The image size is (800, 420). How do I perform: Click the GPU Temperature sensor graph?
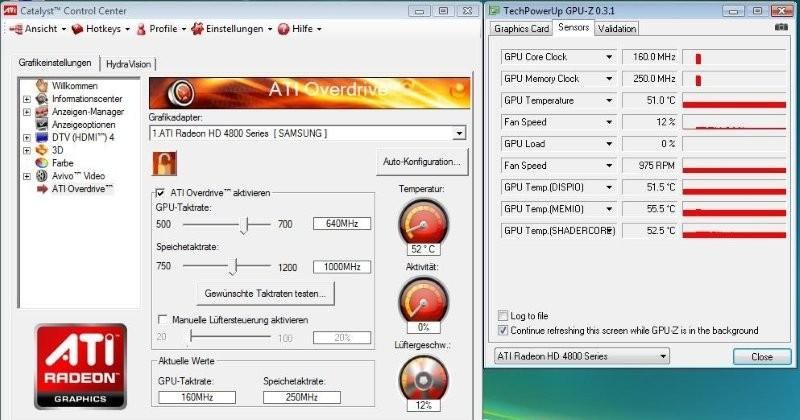tap(734, 101)
